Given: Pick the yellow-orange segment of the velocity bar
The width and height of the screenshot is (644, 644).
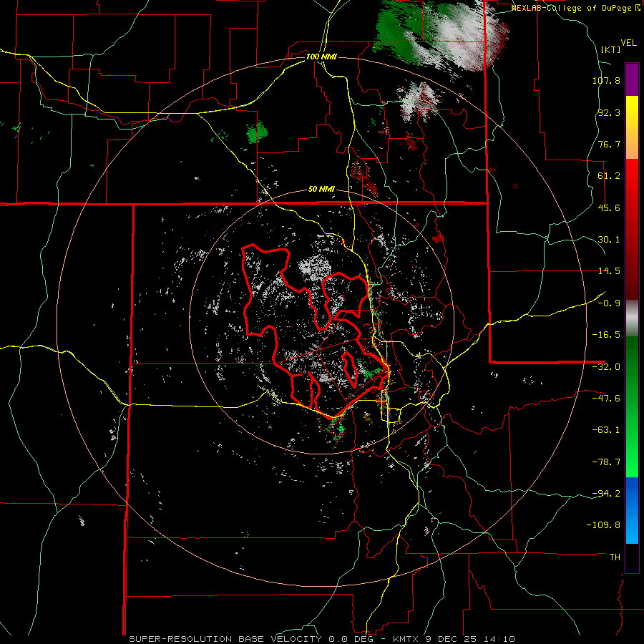Looking at the screenshot, I should tap(632, 127).
